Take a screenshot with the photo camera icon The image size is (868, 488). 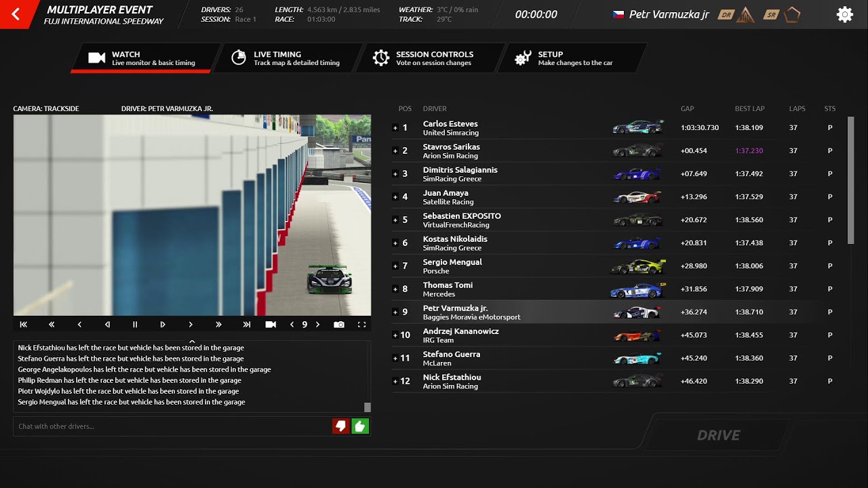(339, 325)
